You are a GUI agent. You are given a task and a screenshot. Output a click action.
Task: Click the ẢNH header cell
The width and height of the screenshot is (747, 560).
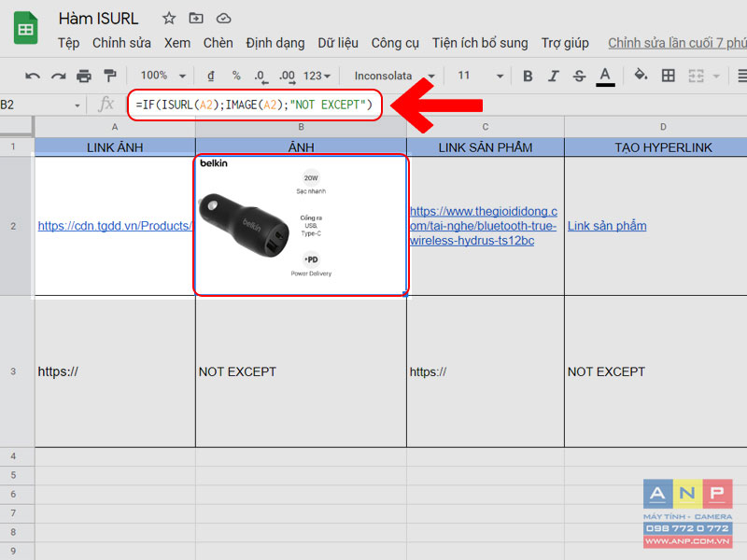point(301,147)
